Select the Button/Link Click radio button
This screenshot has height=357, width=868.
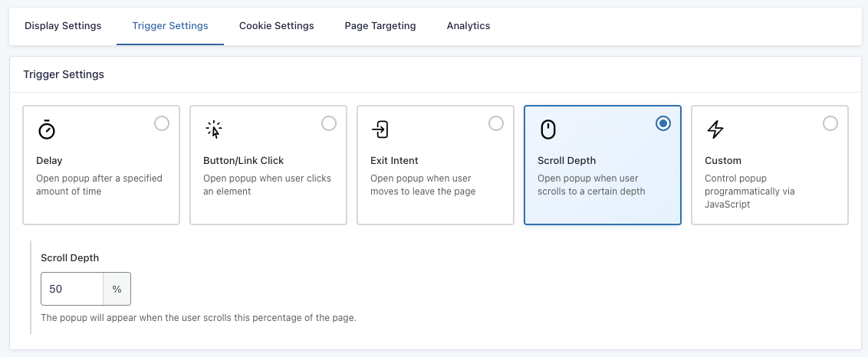(x=329, y=123)
